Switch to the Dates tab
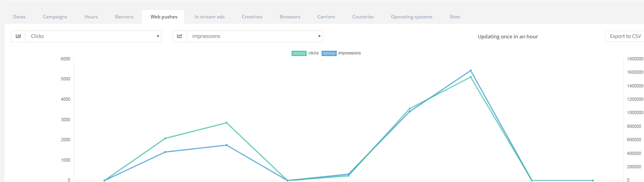 [x=19, y=17]
